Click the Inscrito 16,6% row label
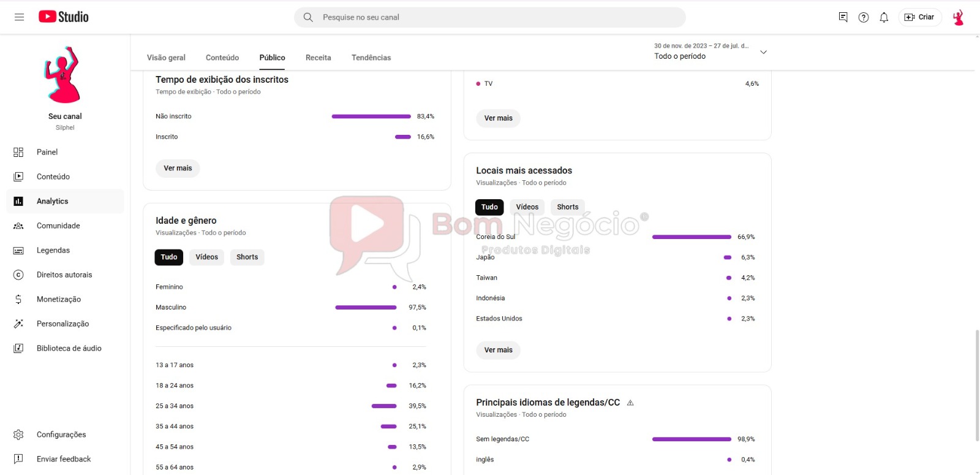The width and height of the screenshot is (980, 475). click(167, 137)
